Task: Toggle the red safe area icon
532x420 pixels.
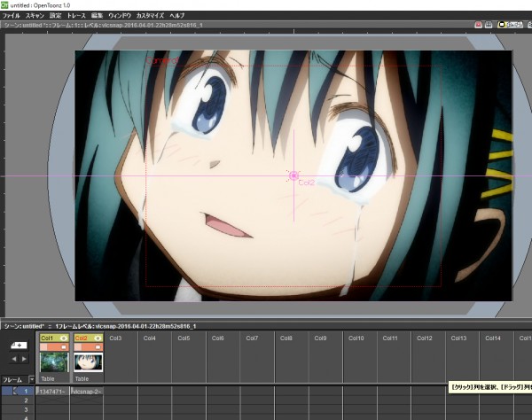Action: [x=479, y=25]
